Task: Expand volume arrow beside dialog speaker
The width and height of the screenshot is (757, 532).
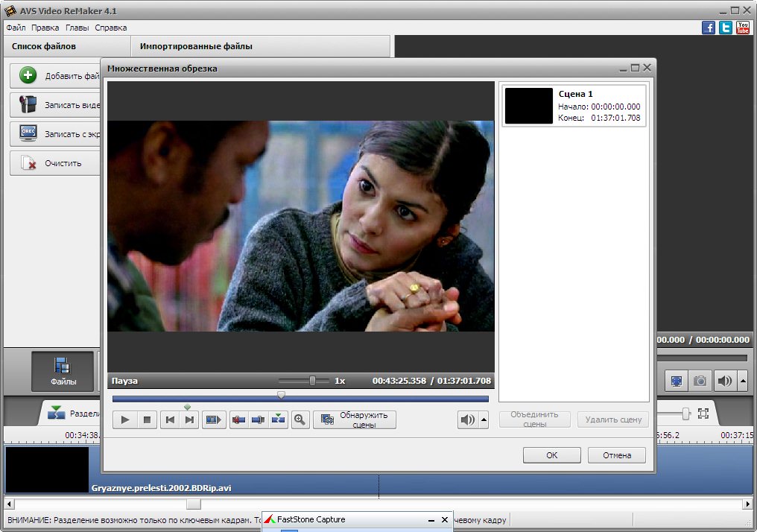Action: [484, 420]
